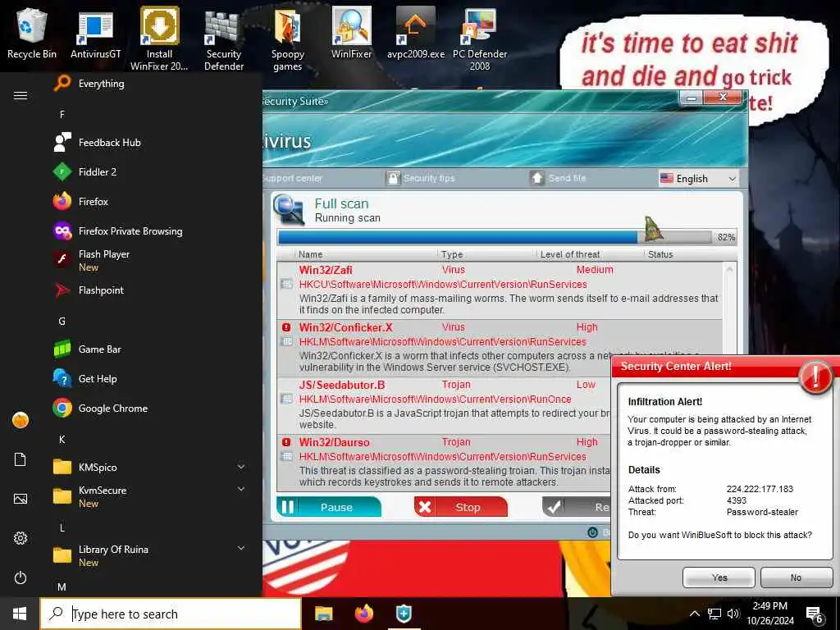Click the Start menu hamburger icon
This screenshot has width=840, height=630.
point(21,95)
